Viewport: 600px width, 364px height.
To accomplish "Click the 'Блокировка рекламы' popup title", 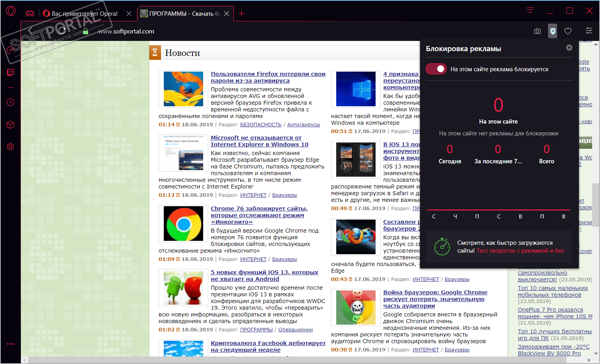I will (463, 49).
